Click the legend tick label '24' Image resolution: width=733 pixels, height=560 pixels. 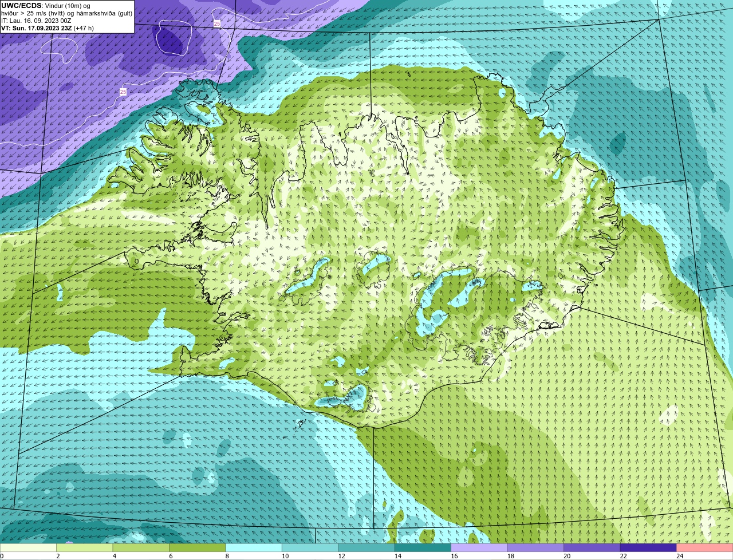(680, 556)
